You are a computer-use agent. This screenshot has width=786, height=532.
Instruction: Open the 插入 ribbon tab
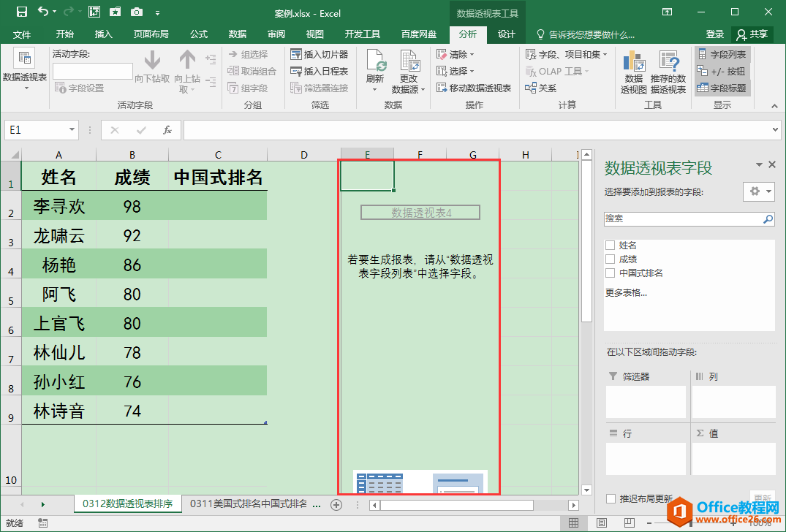(104, 34)
